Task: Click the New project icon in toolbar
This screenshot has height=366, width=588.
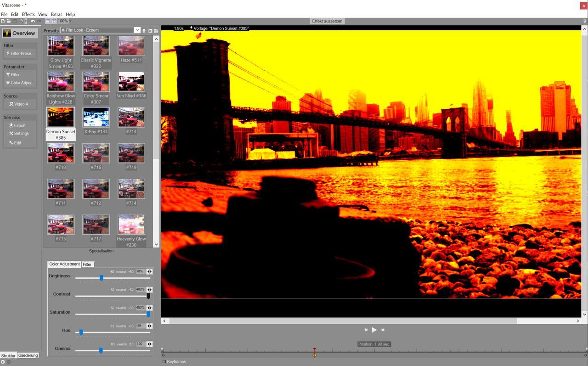Action: click(3, 21)
